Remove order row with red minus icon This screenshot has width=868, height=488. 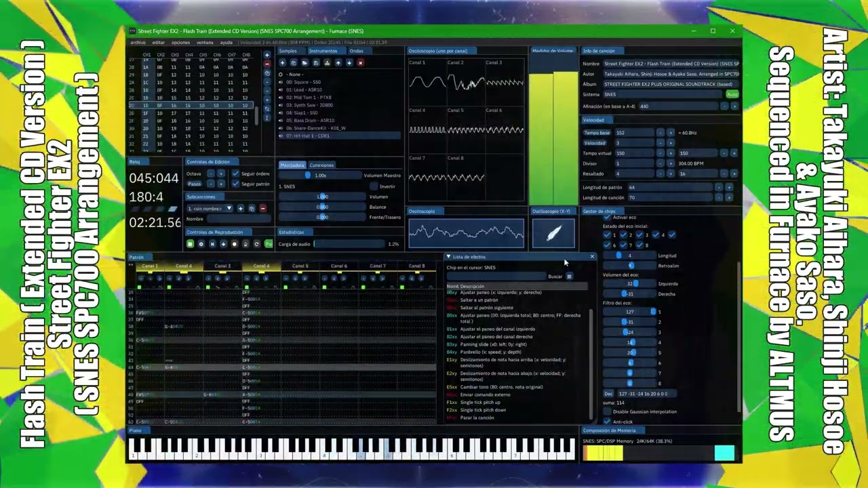[267, 64]
